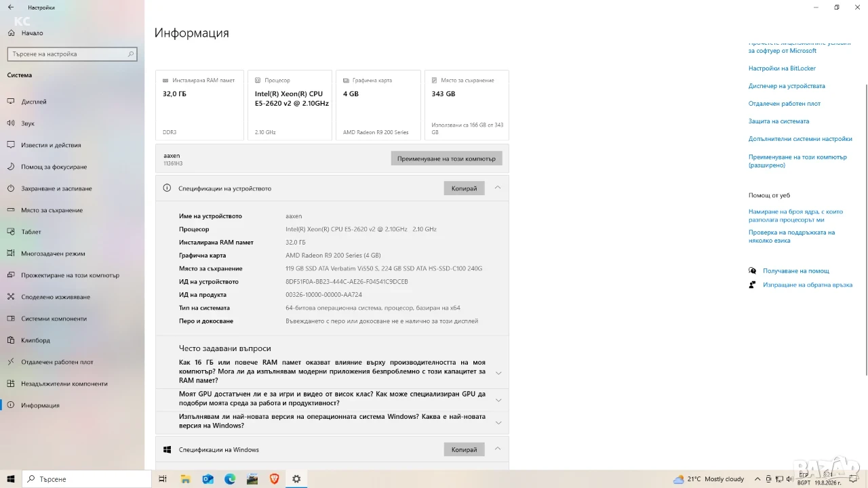Open Диспечер на устройствата link

[787, 86]
